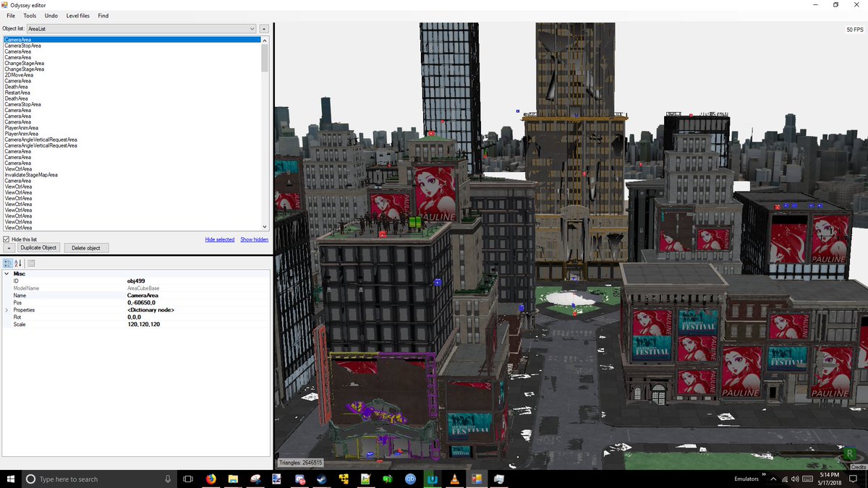This screenshot has height=488, width=868.
Task: Click the Emulators toolbar label on taskbar
Action: pos(746,479)
